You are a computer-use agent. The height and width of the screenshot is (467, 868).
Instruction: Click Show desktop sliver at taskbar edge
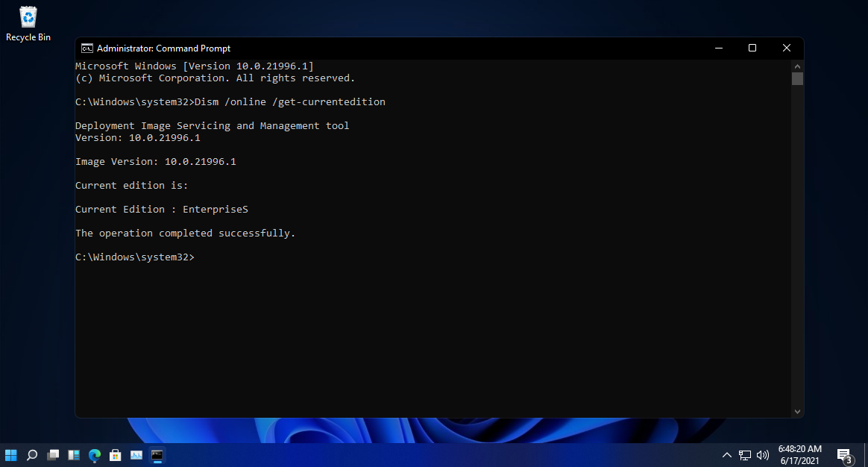(x=865, y=455)
